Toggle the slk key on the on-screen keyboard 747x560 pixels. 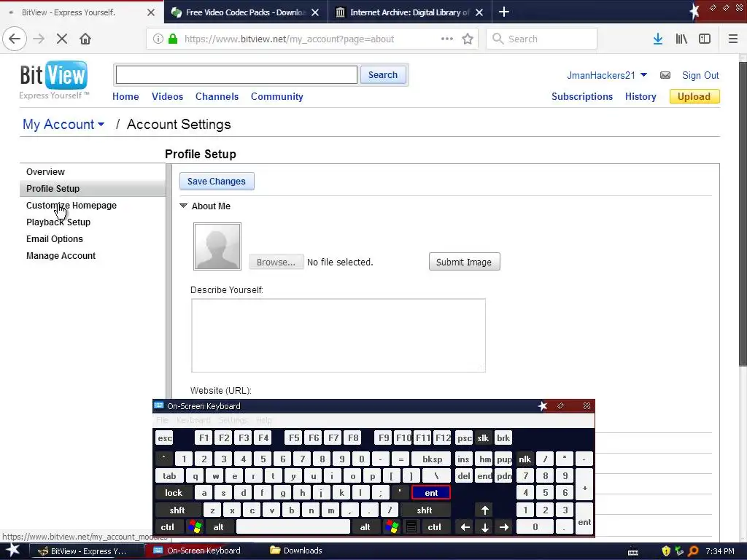click(483, 438)
